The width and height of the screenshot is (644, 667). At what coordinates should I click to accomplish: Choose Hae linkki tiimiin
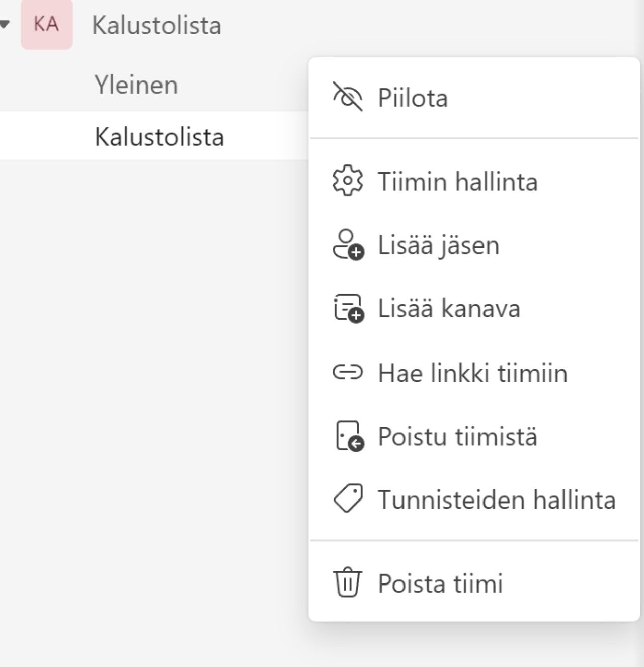click(x=474, y=373)
